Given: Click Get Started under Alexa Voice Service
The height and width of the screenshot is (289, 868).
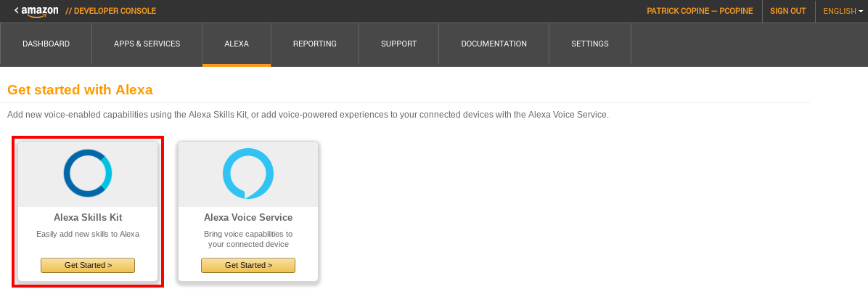Looking at the screenshot, I should 248,265.
